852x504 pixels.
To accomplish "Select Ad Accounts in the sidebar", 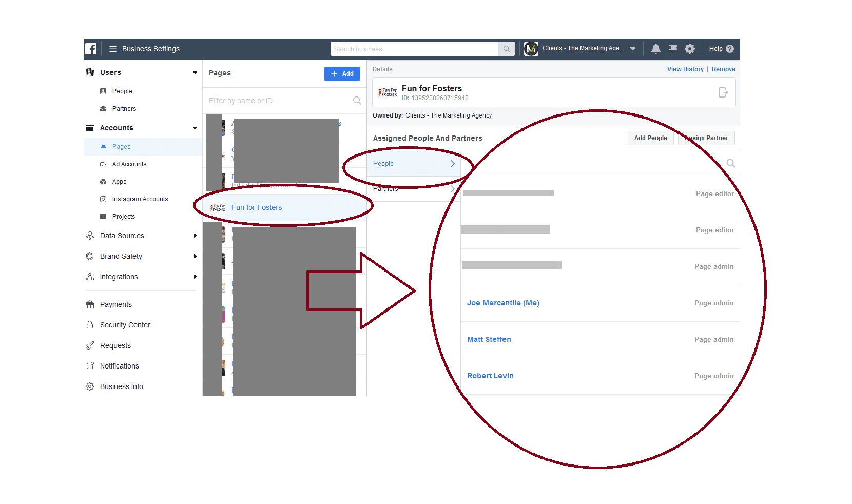I will coord(129,164).
